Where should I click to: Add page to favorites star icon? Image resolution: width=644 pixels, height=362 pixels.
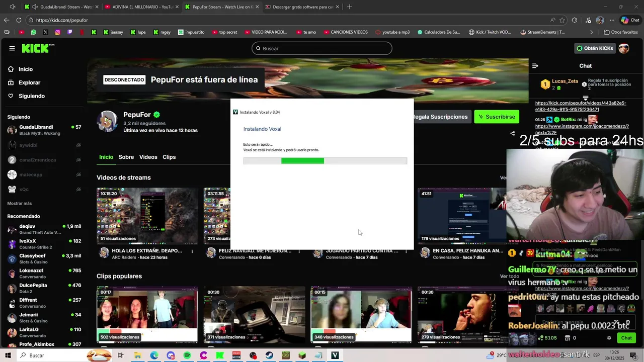562,20
